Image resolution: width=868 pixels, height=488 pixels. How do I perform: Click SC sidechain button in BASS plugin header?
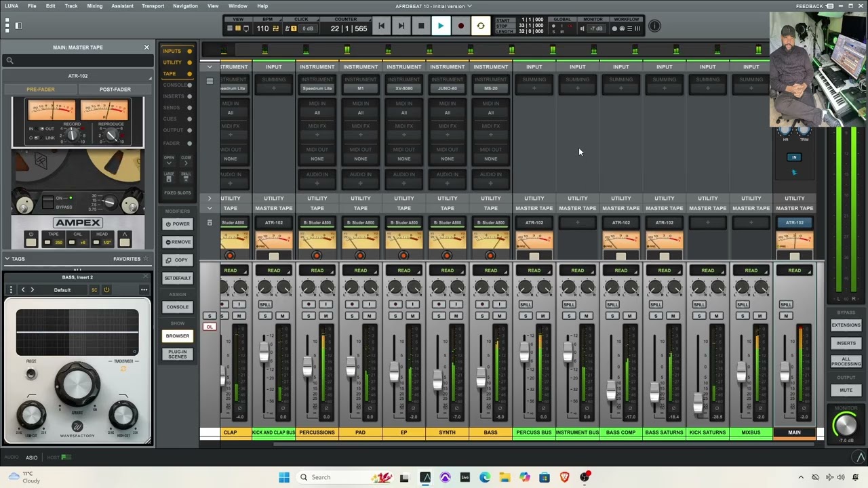[94, 289]
